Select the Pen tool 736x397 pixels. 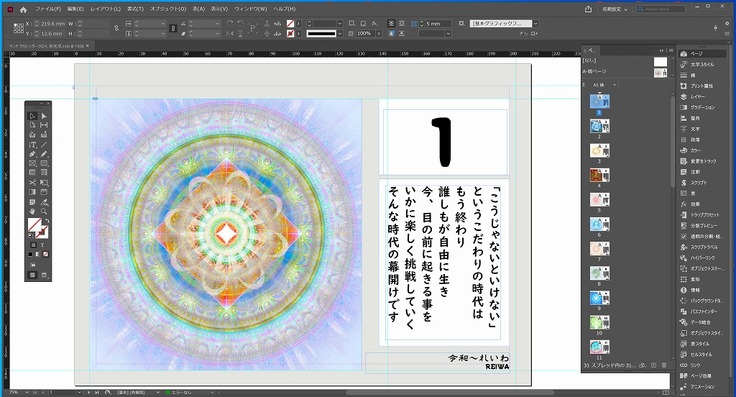33,153
